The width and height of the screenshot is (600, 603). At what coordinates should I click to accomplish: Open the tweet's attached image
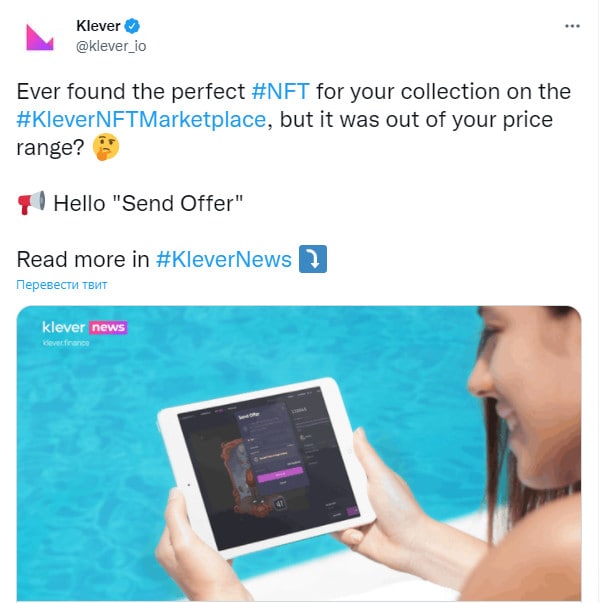pos(299,453)
